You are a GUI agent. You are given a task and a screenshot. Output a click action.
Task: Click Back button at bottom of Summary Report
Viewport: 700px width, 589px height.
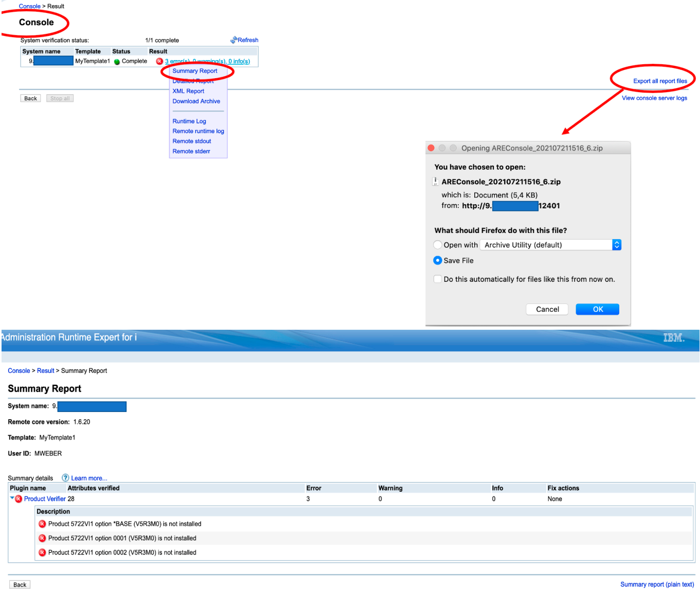pyautogui.click(x=20, y=584)
